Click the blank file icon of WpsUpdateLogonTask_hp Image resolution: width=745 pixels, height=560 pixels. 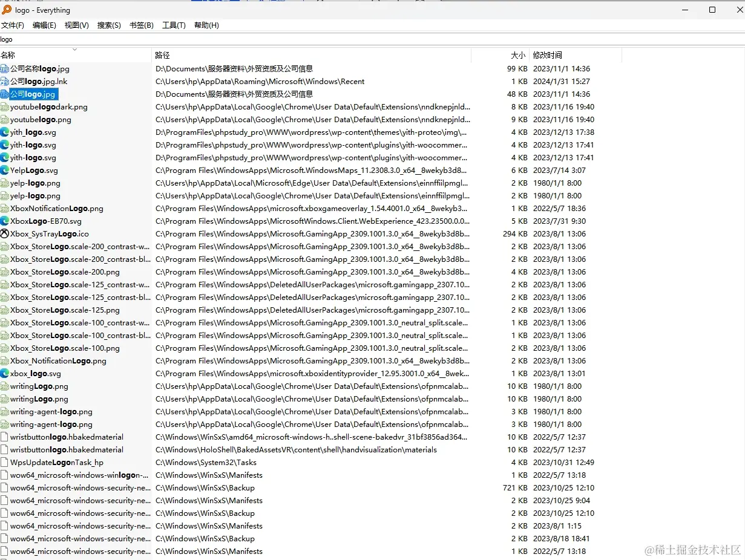coord(5,463)
